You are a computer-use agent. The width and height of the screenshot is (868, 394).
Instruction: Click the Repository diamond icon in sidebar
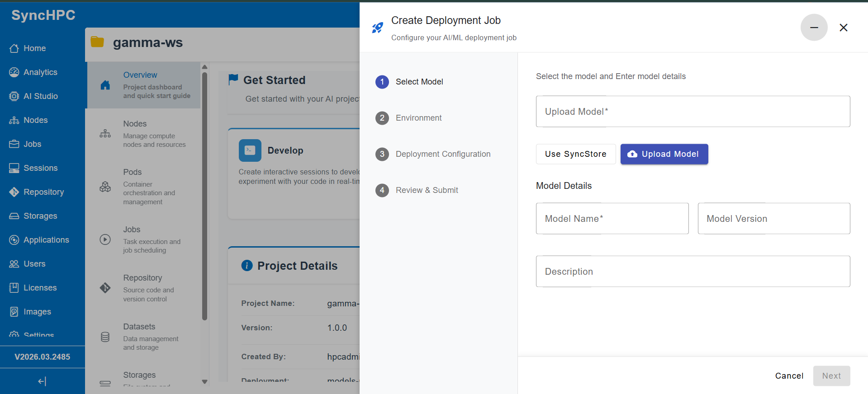pos(14,192)
